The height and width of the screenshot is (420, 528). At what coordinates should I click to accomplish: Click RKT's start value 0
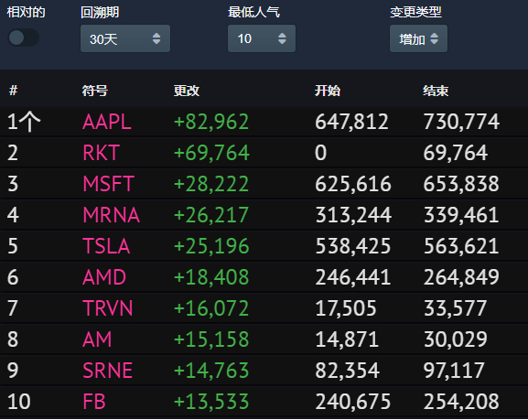[x=321, y=153]
